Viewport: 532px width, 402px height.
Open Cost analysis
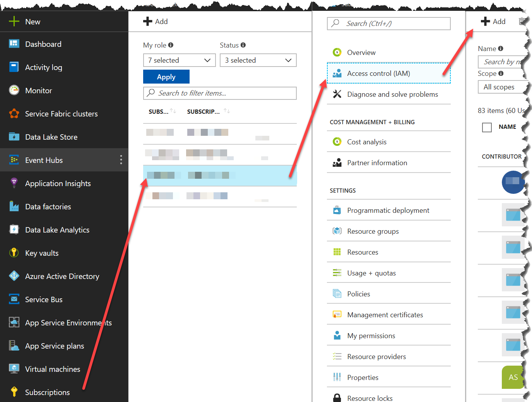388,142
